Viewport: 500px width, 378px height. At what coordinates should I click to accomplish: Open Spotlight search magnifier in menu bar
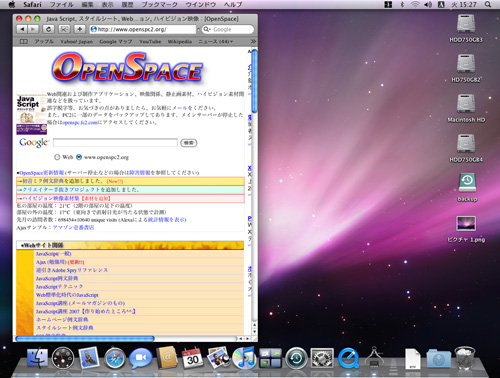[x=488, y=5]
